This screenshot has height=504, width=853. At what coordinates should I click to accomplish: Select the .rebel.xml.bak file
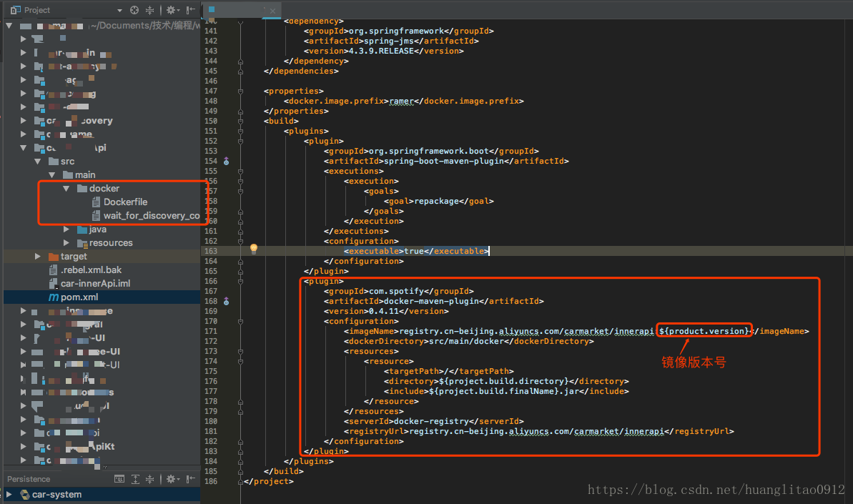coord(91,270)
